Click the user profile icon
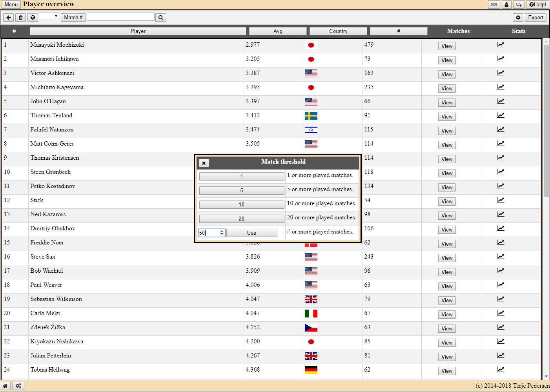Image resolution: width=550 pixels, height=392 pixels. (x=506, y=5)
